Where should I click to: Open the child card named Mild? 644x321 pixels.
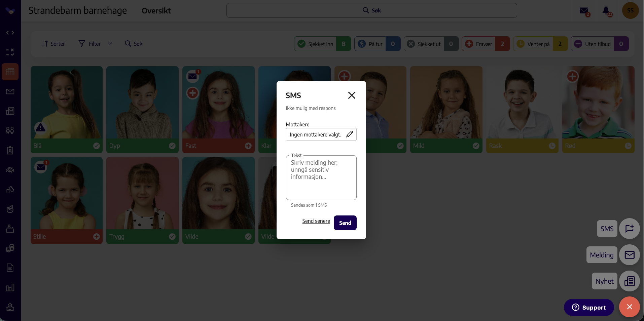[446, 110]
